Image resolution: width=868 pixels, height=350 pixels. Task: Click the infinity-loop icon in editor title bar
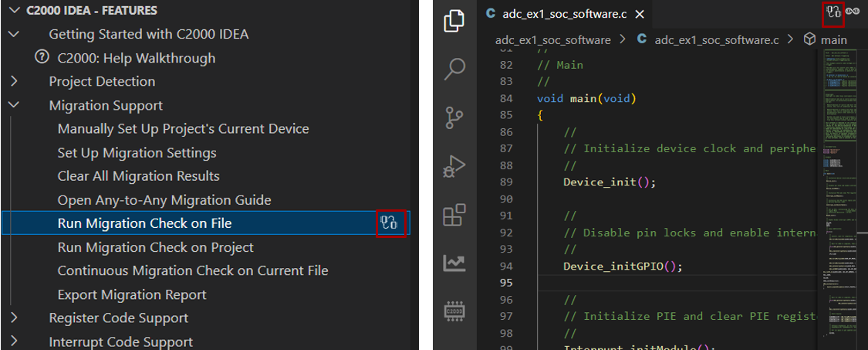click(853, 12)
